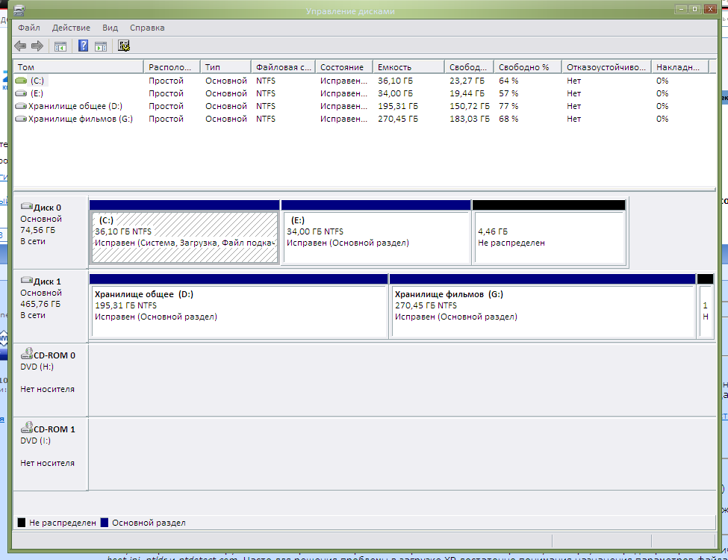Image resolution: width=728 pixels, height=560 pixels.
Task: Open the Вид menu
Action: 110,28
